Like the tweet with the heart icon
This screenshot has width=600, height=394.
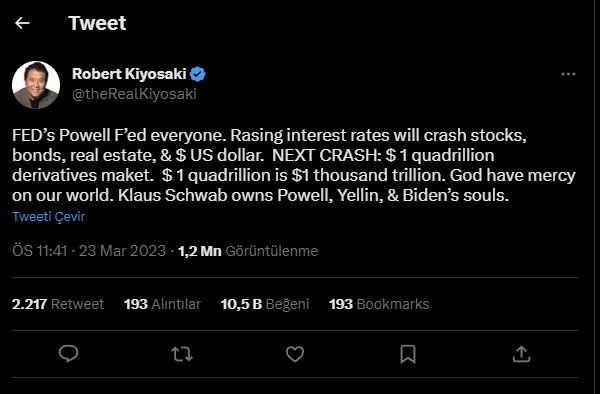(295, 354)
